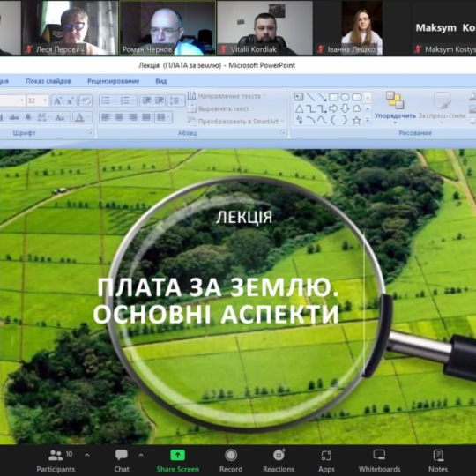Open the bullets list dropdown
This screenshot has height=476, width=476.
[x=115, y=100]
